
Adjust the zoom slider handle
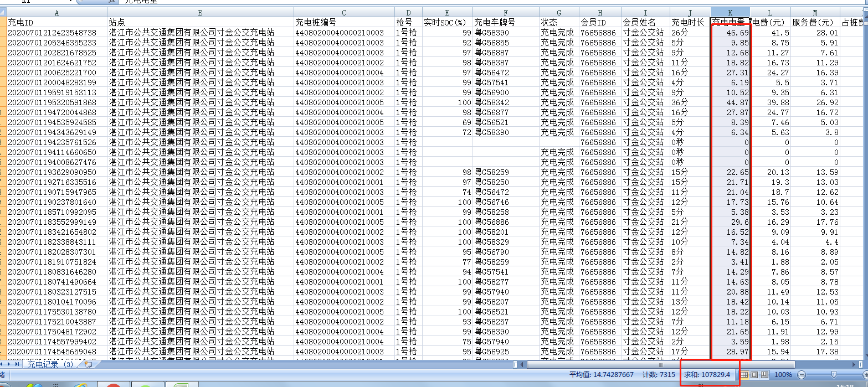click(834, 375)
